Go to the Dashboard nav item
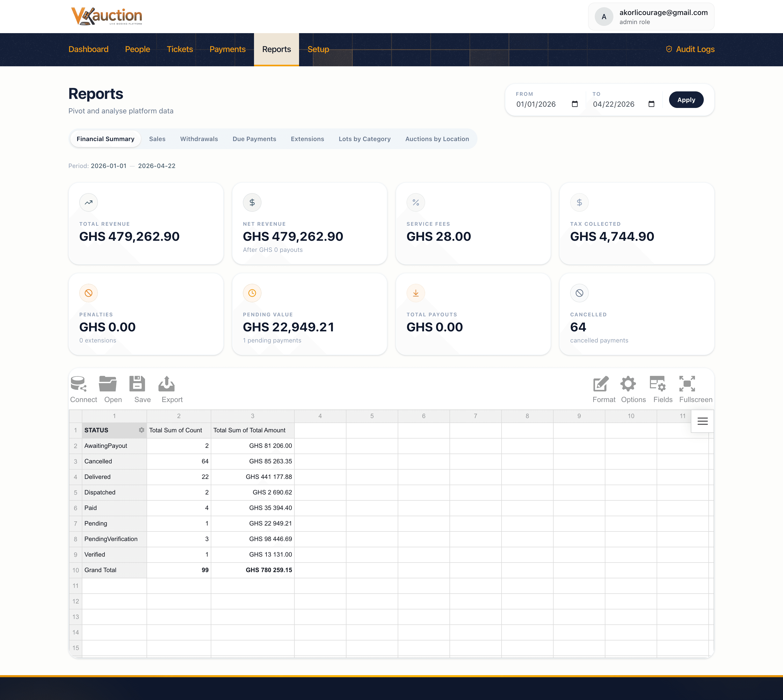This screenshot has height=700, width=783. click(89, 49)
